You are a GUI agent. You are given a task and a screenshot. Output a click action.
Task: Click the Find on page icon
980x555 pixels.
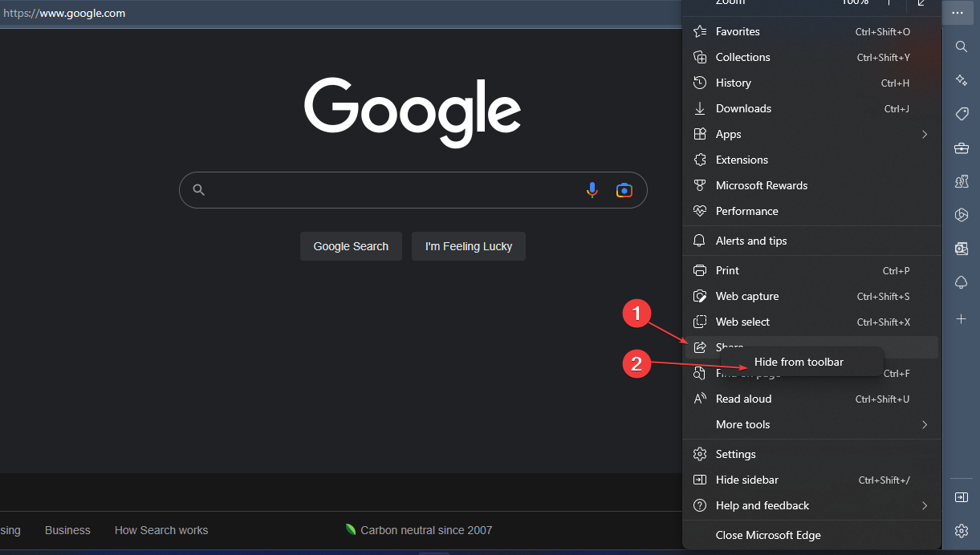click(x=700, y=373)
